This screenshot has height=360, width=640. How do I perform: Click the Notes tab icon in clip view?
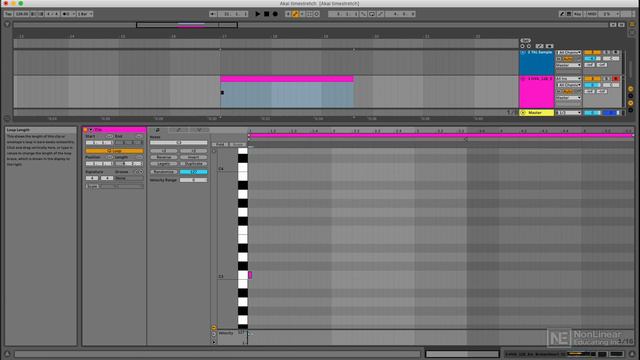pos(157,130)
